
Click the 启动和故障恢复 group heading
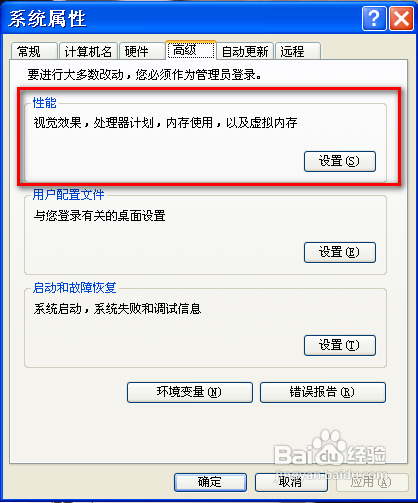click(x=74, y=288)
